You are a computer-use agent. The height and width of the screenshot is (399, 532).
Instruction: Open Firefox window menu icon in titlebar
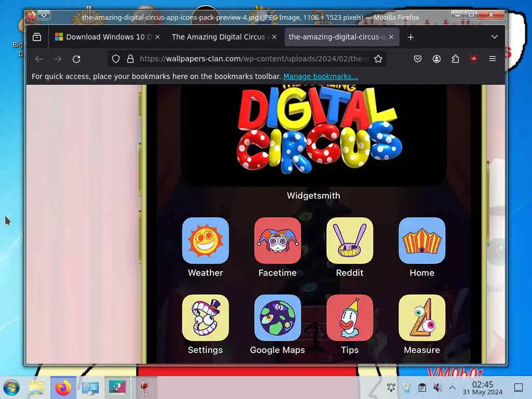pyautogui.click(x=31, y=15)
